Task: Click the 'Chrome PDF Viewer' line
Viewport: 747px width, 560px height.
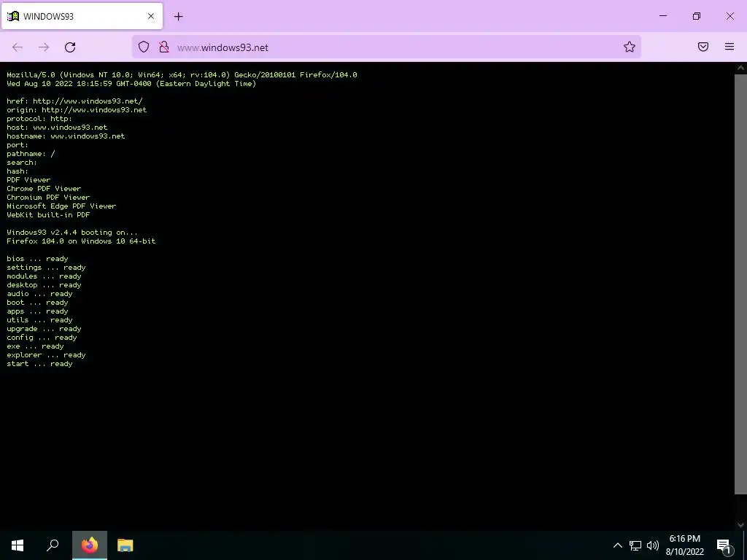Action: pyautogui.click(x=44, y=189)
